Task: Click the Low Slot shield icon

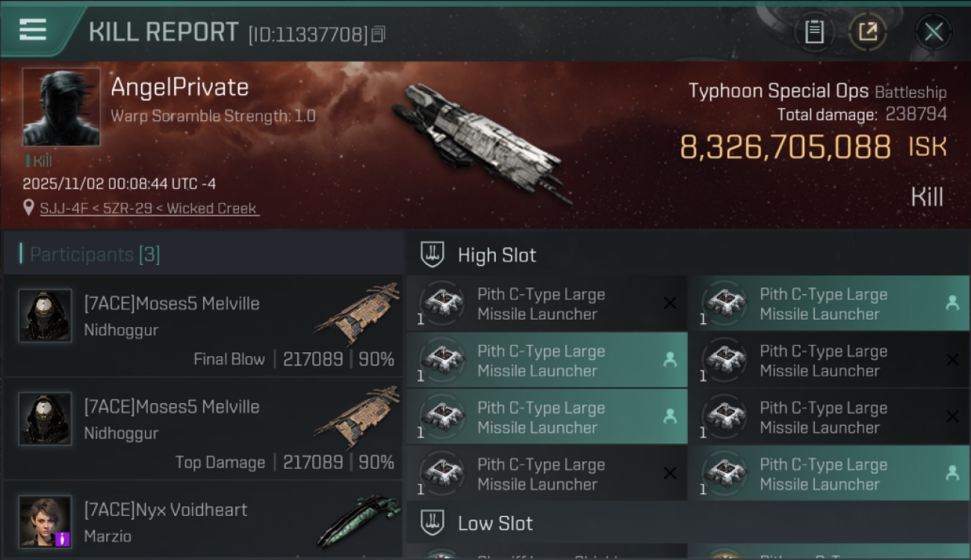Action: click(432, 523)
